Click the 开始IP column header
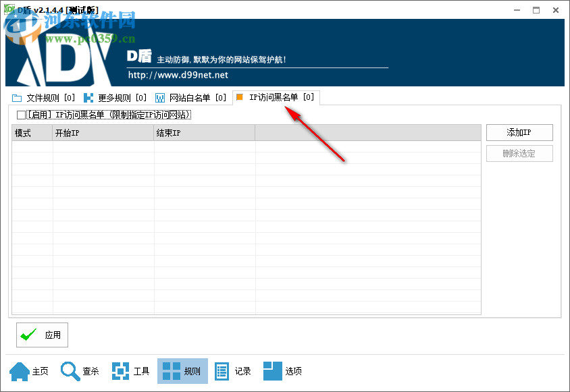Image resolution: width=570 pixels, height=392 pixels. click(x=103, y=133)
